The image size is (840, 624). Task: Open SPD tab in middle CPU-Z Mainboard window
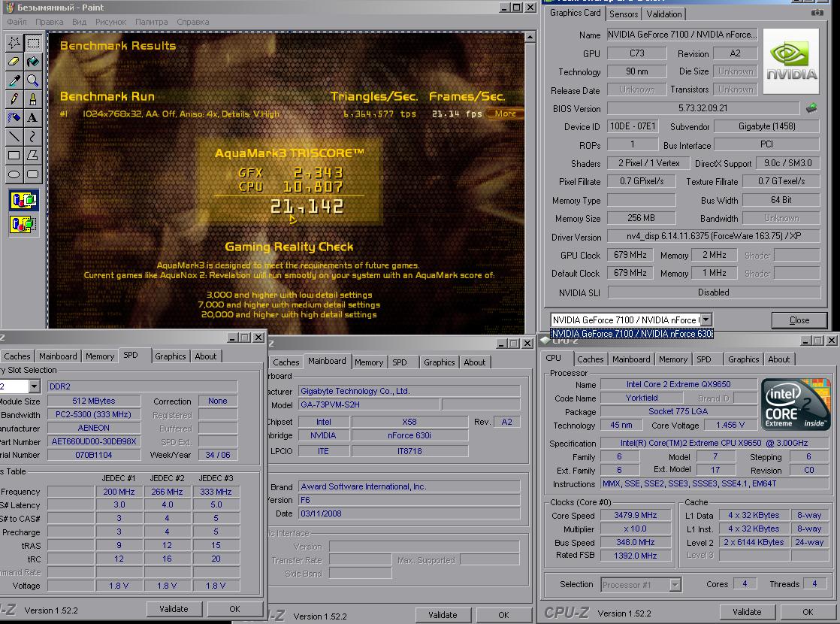pos(400,362)
